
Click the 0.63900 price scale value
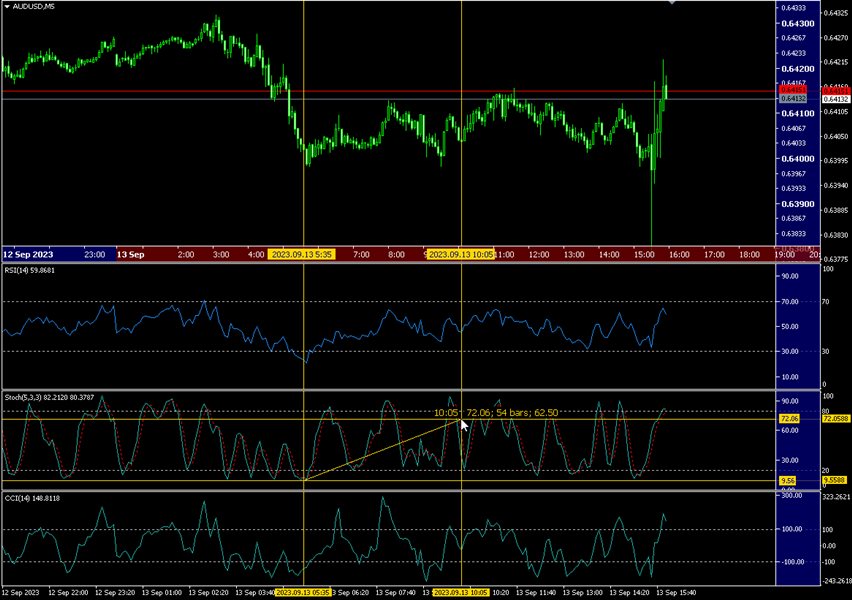[x=798, y=204]
